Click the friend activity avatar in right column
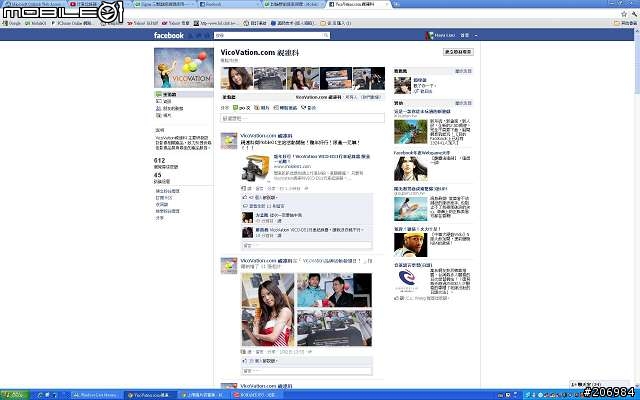 click(402, 85)
